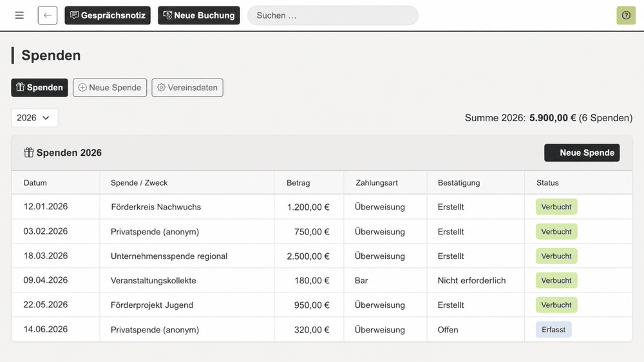
Task: Select date 14.06.2026
Action: pos(46,330)
